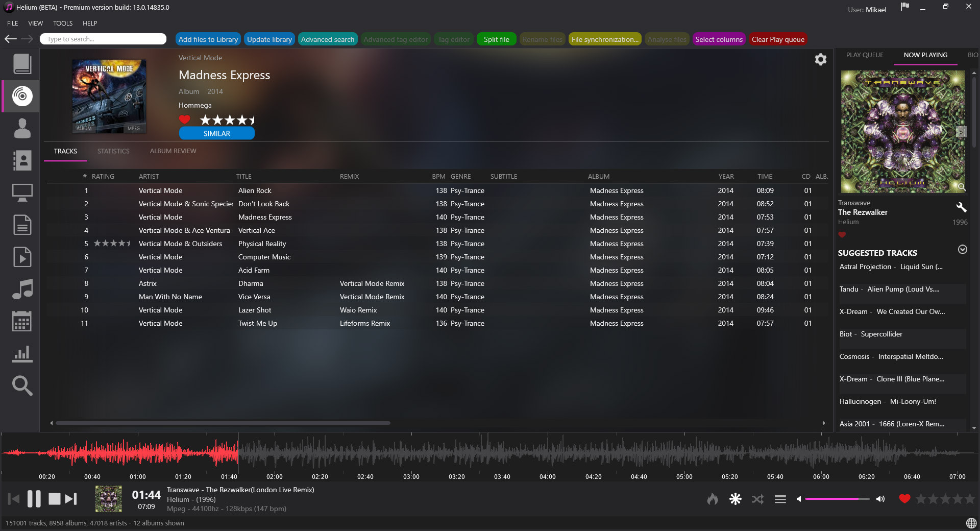The height and width of the screenshot is (531, 980).
Task: Open the video file icon in sidebar
Action: point(22,257)
